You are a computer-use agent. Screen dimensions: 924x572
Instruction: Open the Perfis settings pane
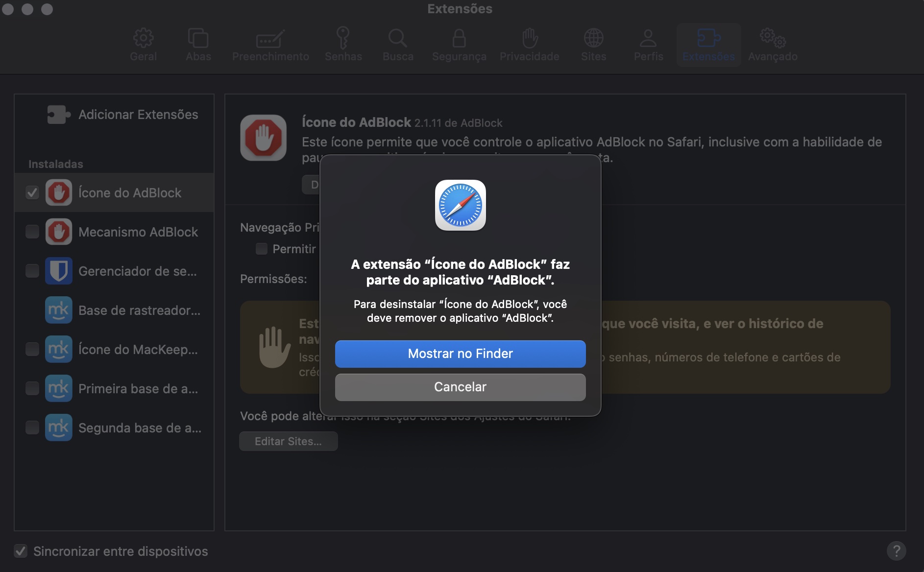[x=648, y=44]
